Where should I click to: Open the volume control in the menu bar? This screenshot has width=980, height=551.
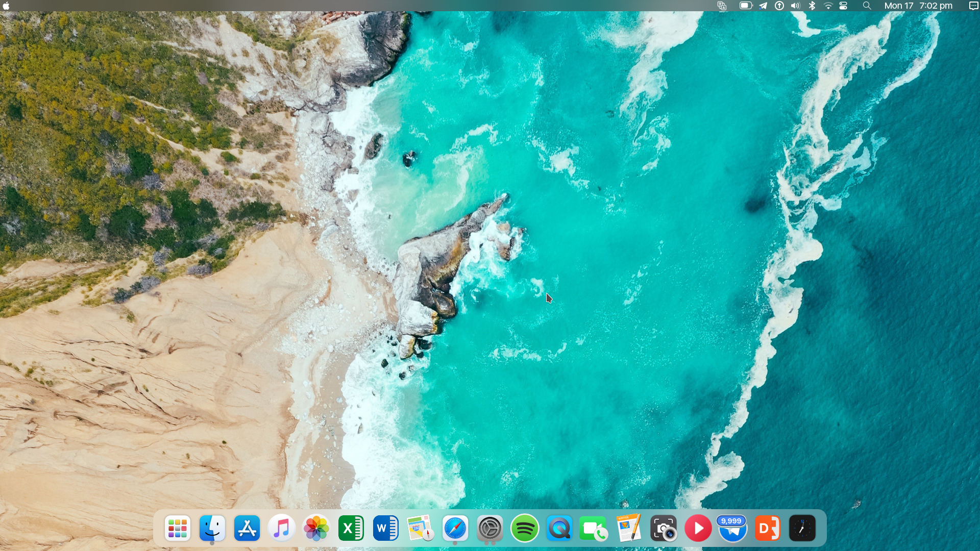pos(796,6)
